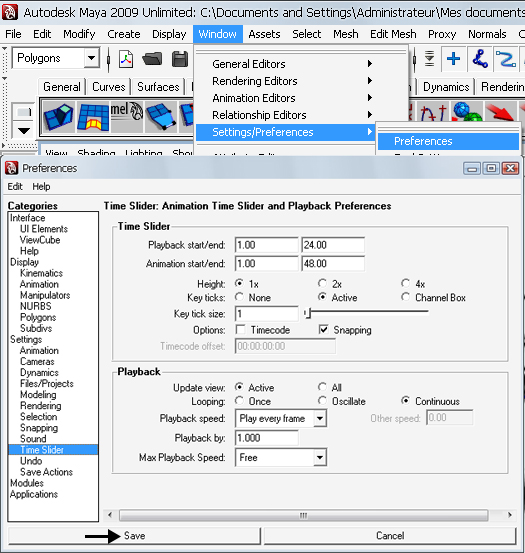Select Snapping category in list
The height and width of the screenshot is (553, 525).
[39, 427]
